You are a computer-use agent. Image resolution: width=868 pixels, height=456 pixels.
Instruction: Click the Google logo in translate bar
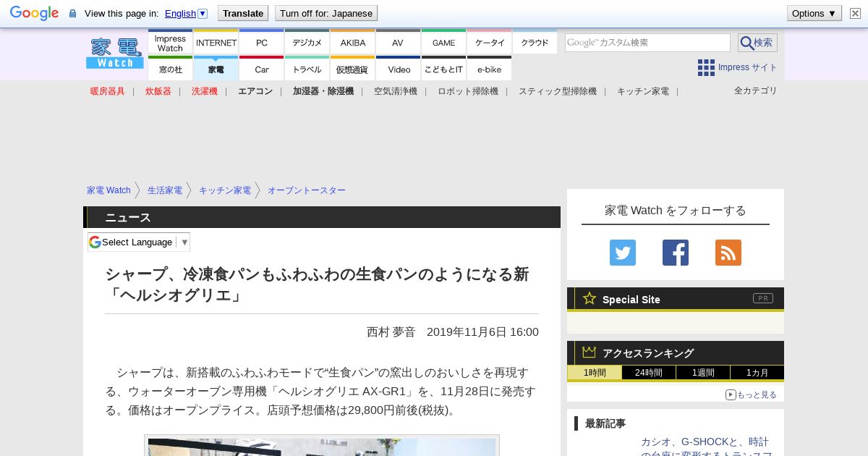coord(34,13)
